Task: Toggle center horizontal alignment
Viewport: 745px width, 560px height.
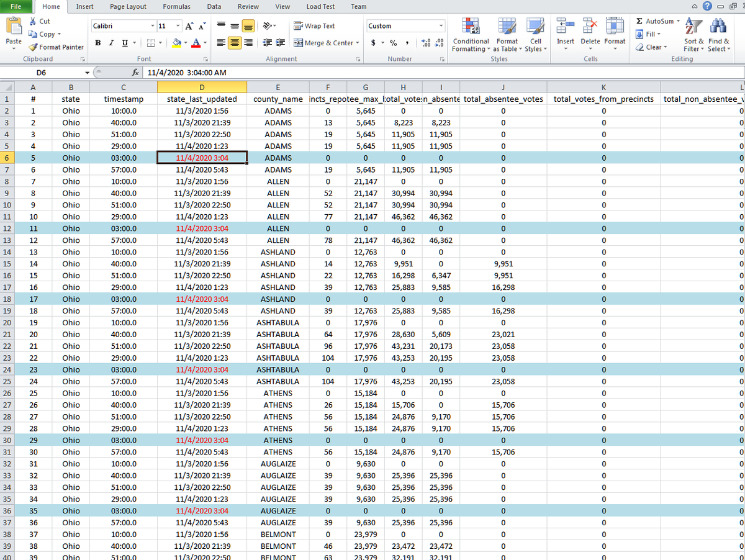Action: tap(234, 43)
